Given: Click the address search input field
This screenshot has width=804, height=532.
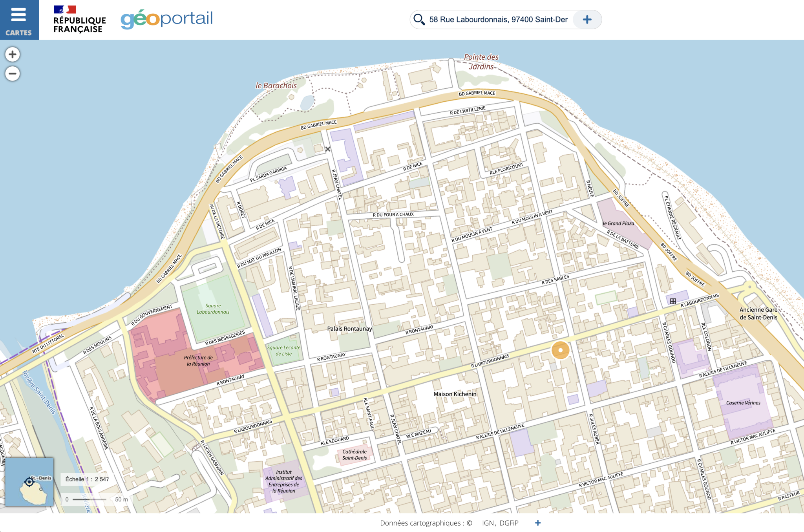Looking at the screenshot, I should click(x=498, y=20).
